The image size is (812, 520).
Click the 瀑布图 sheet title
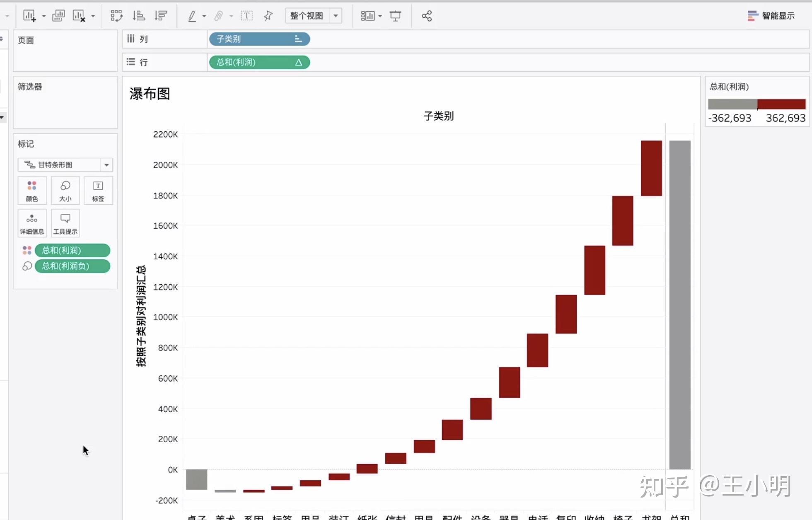click(x=150, y=94)
